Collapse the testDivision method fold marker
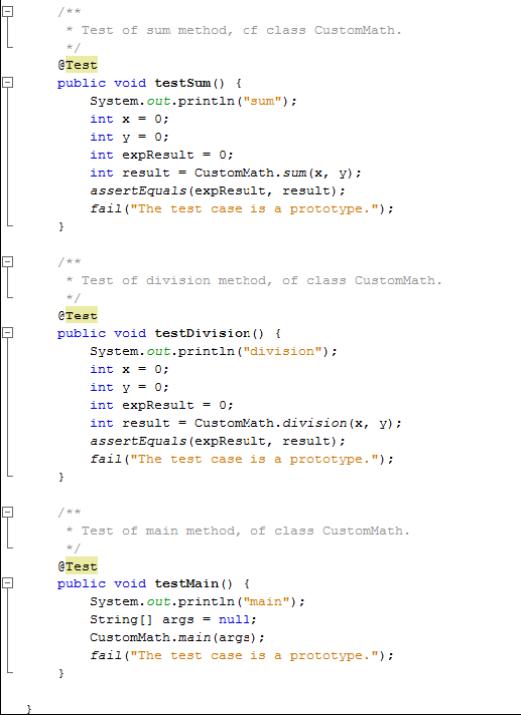 click(8, 332)
